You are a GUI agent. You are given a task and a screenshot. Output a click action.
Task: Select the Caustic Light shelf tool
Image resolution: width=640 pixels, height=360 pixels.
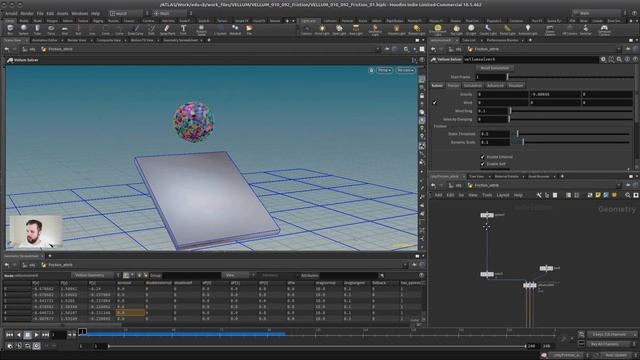pos(488,29)
